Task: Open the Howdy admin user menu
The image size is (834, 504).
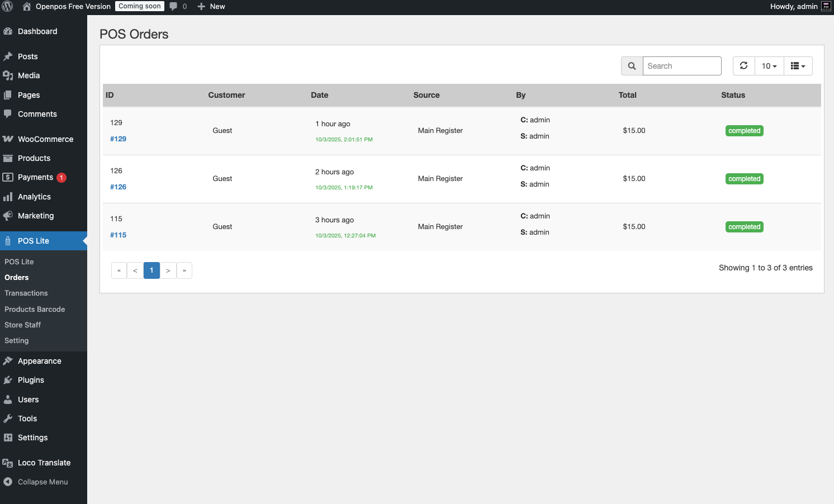Action: tap(793, 7)
